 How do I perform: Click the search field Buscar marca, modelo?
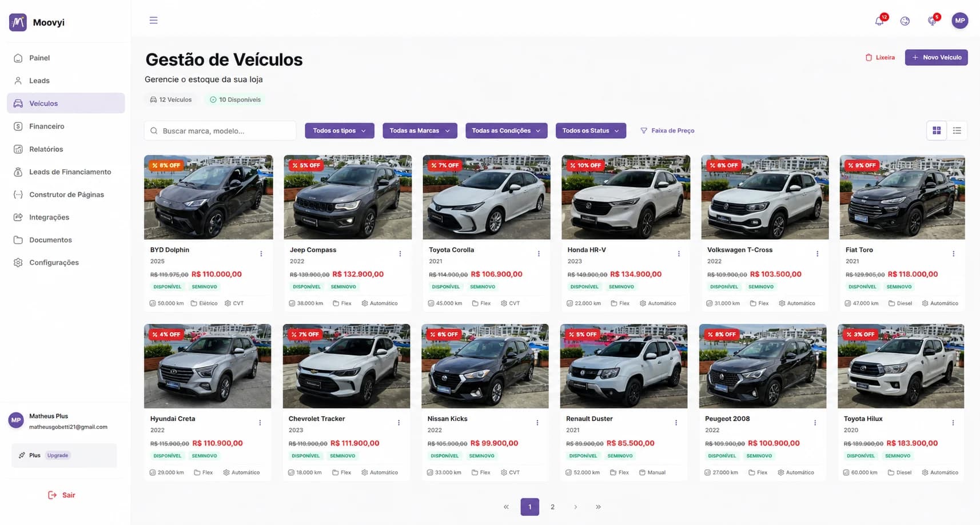click(220, 131)
